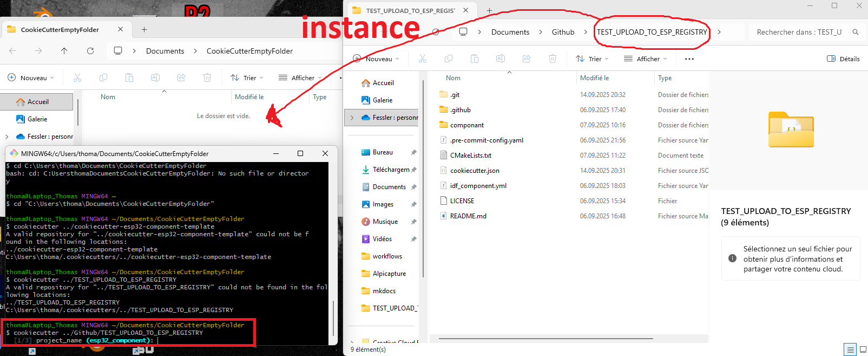Open Afficher dropdown in CookieCutterEmptyFolder window
Screen dimensions: 868x356
click(x=300, y=78)
